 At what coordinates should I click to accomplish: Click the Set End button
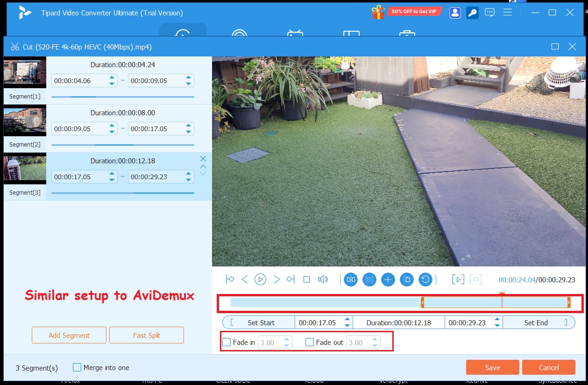539,322
